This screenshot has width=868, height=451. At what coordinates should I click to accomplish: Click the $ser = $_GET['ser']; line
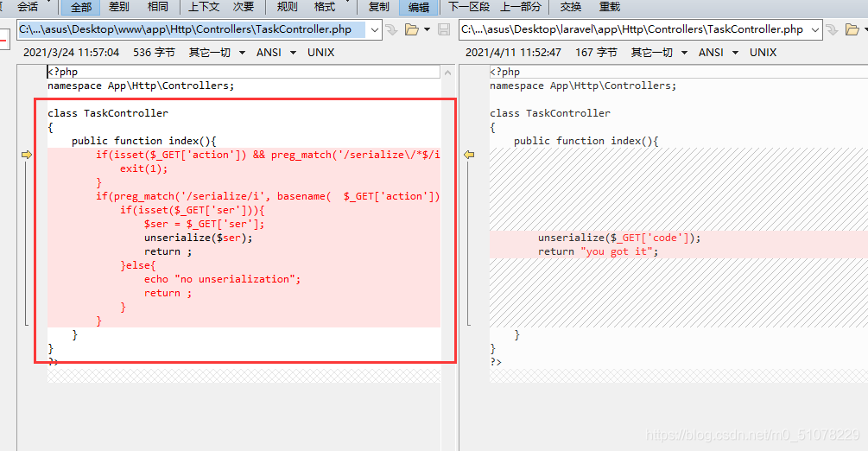coord(205,224)
